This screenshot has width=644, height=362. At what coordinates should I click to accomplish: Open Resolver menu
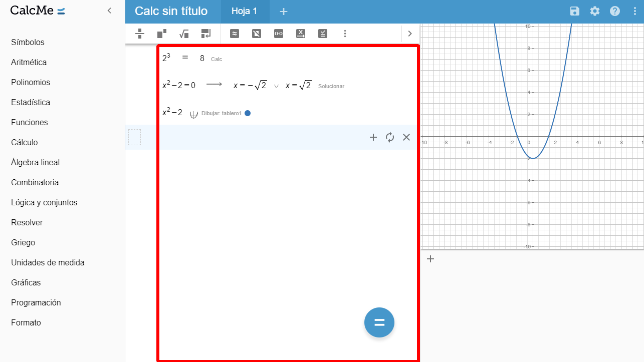click(x=27, y=222)
